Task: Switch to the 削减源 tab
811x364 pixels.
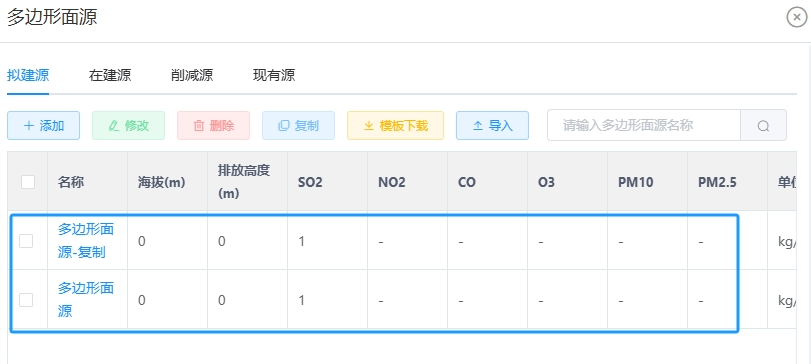Action: coord(191,75)
